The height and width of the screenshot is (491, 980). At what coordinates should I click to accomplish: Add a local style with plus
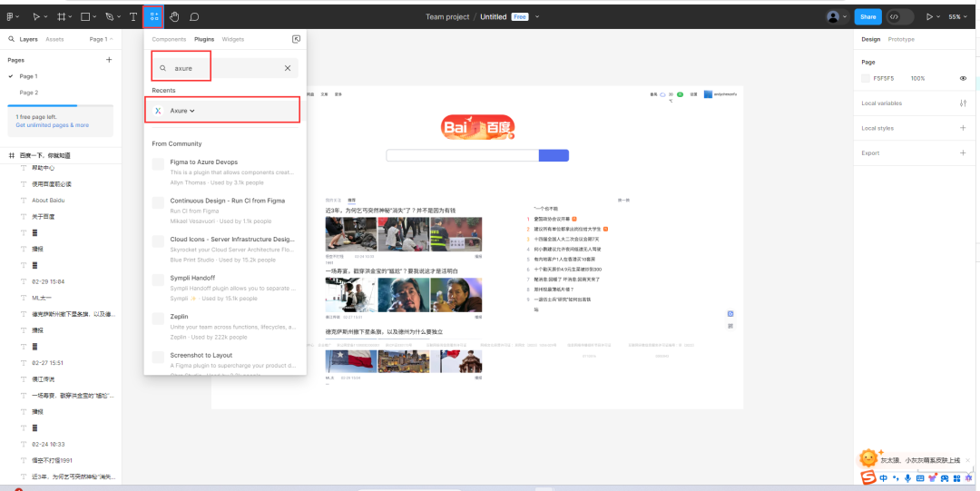963,128
